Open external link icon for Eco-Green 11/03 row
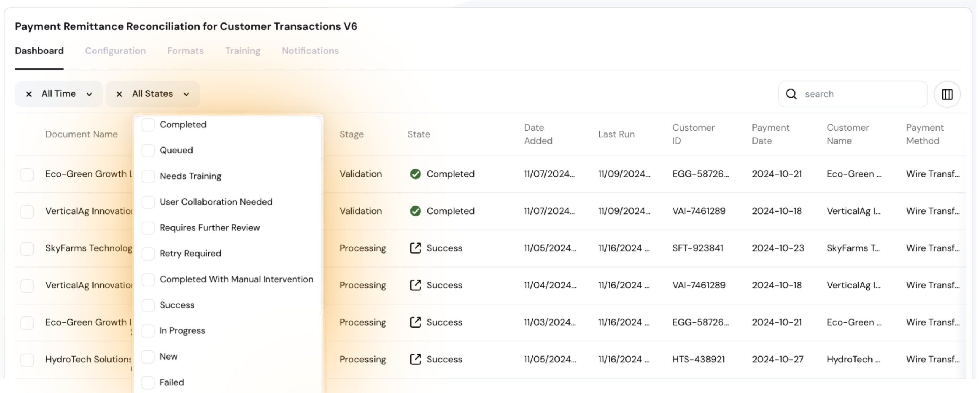Image resolution: width=980 pixels, height=393 pixels. tap(415, 322)
